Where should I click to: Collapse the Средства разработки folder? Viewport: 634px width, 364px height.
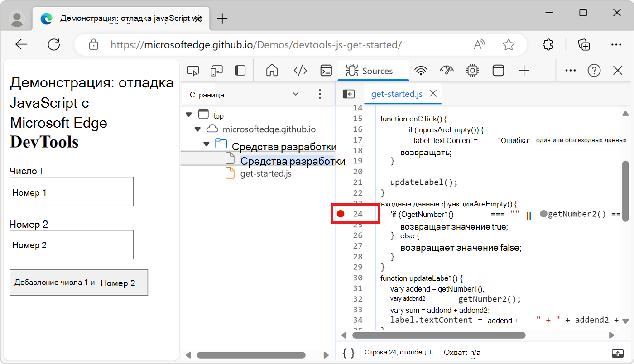pos(207,144)
